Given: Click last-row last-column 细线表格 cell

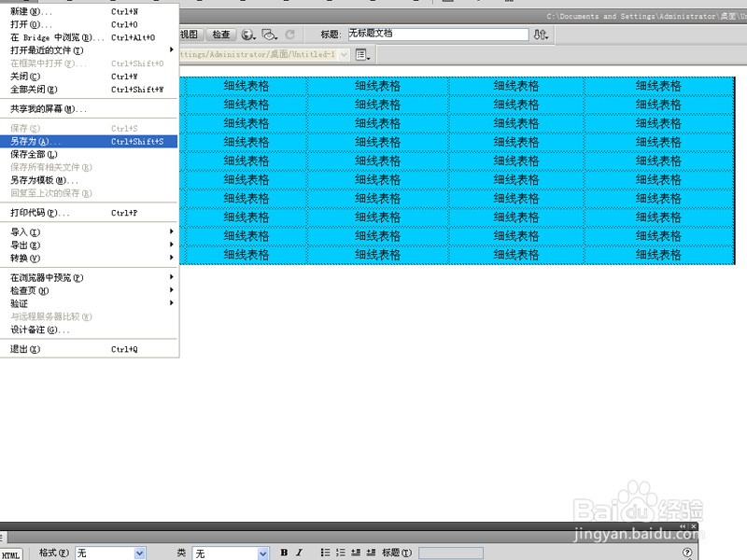Looking at the screenshot, I should 658,255.
